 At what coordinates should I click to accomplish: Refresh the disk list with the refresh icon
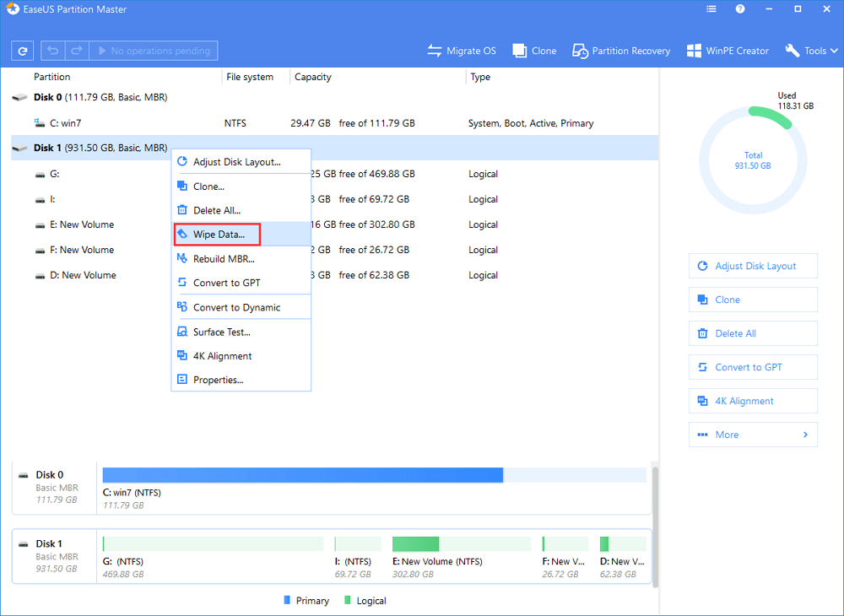tap(22, 51)
